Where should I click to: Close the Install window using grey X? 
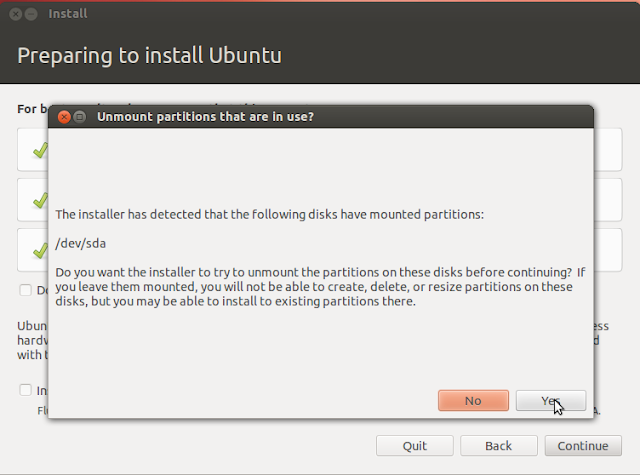point(16,14)
